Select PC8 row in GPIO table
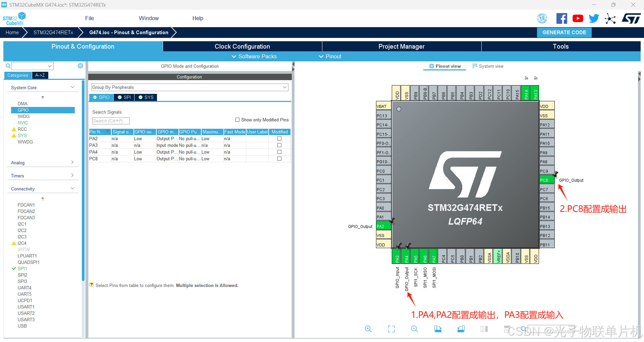 point(190,159)
